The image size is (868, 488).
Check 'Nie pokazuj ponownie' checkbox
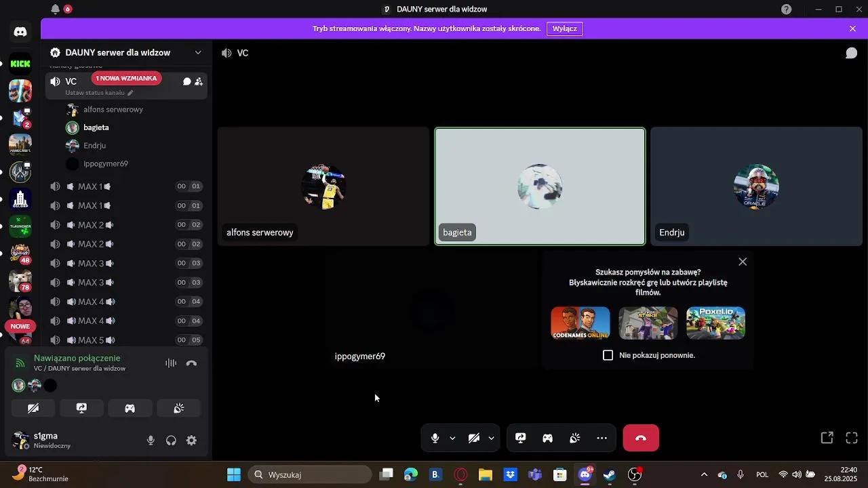(x=608, y=355)
